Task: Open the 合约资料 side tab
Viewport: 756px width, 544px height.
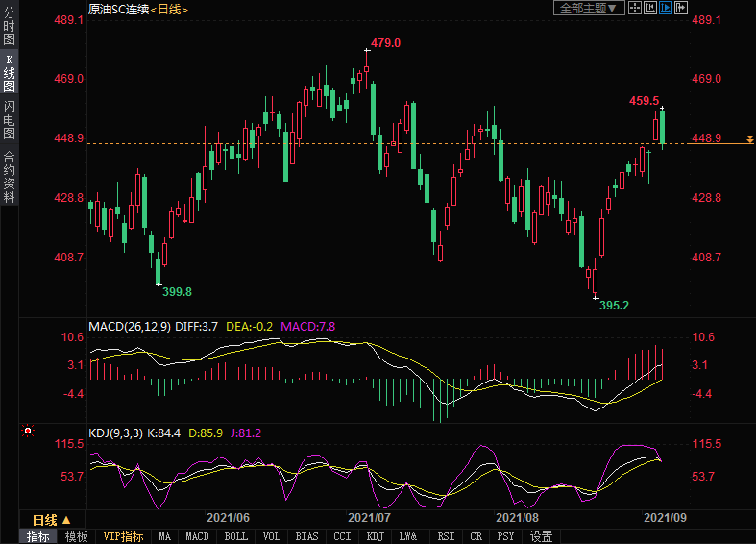Action: pos(9,177)
